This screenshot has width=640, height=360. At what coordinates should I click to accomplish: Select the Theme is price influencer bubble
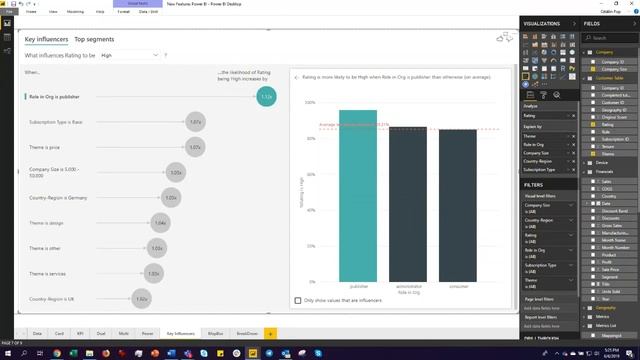tap(195, 147)
